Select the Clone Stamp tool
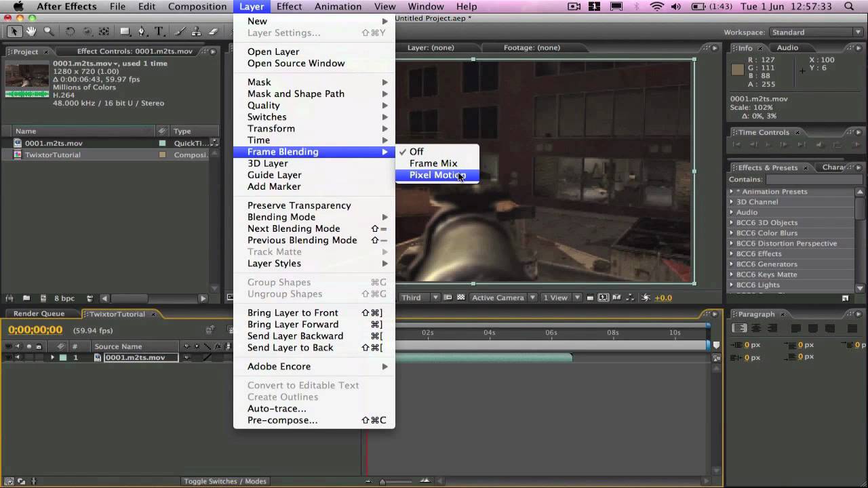This screenshot has height=488, width=868. point(196,31)
